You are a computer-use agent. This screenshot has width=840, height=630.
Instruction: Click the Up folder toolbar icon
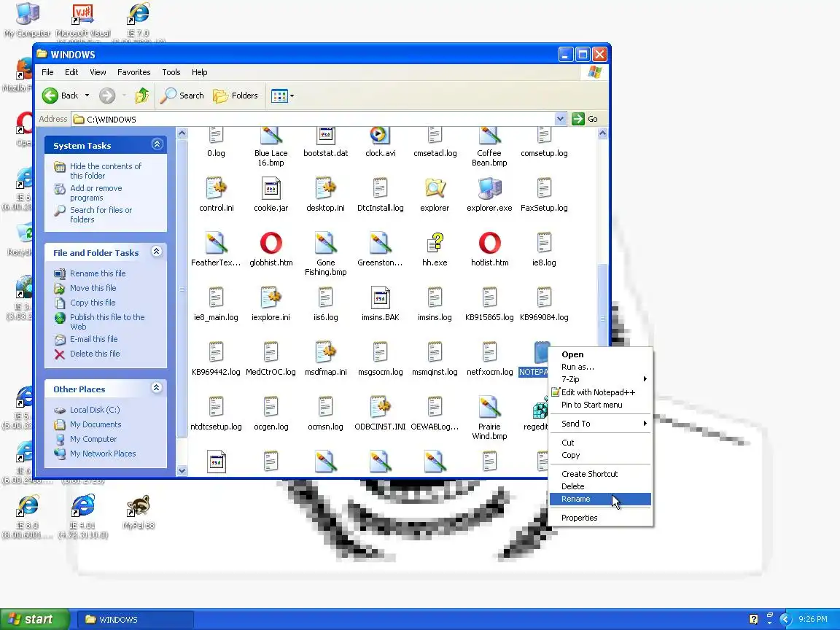[142, 96]
